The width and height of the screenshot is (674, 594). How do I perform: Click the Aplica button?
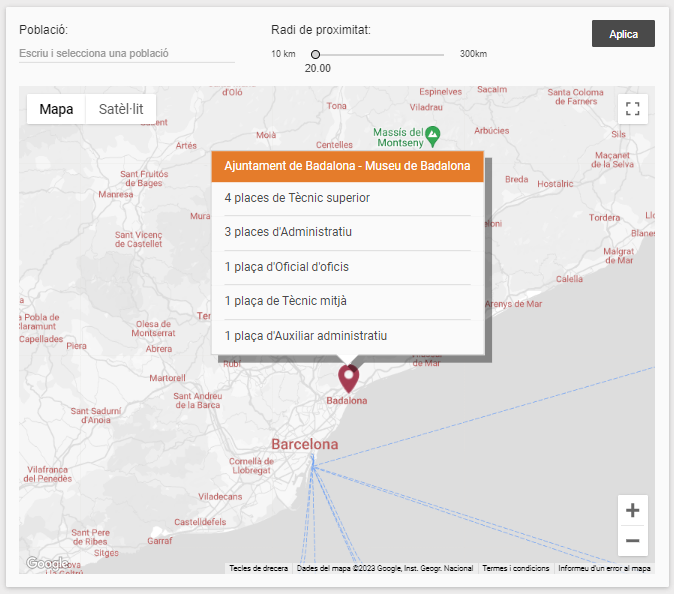pos(623,34)
